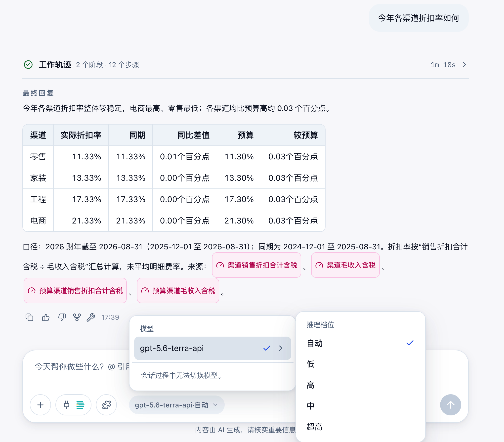Open the wrench tools icon below reply
This screenshot has height=442, width=504.
(x=91, y=317)
